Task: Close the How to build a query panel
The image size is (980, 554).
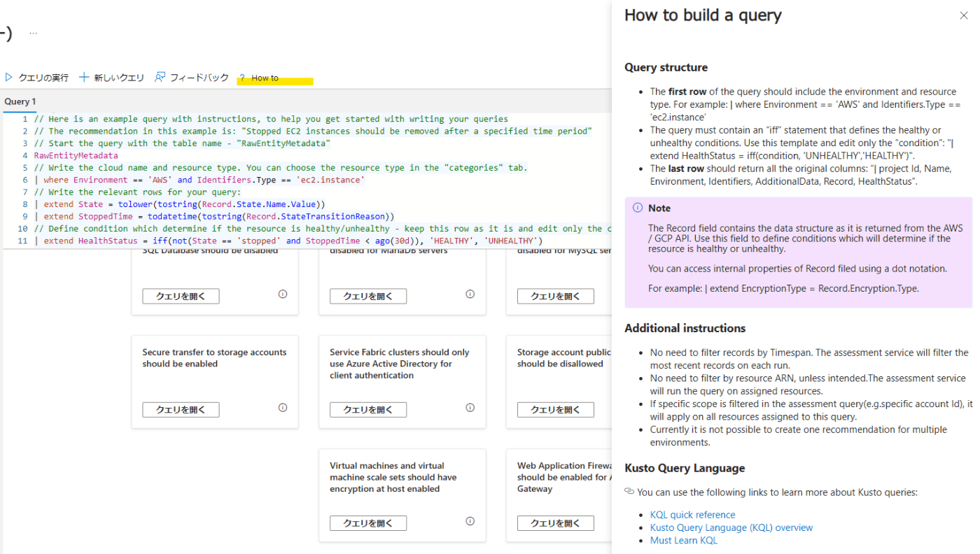Action: [x=964, y=15]
